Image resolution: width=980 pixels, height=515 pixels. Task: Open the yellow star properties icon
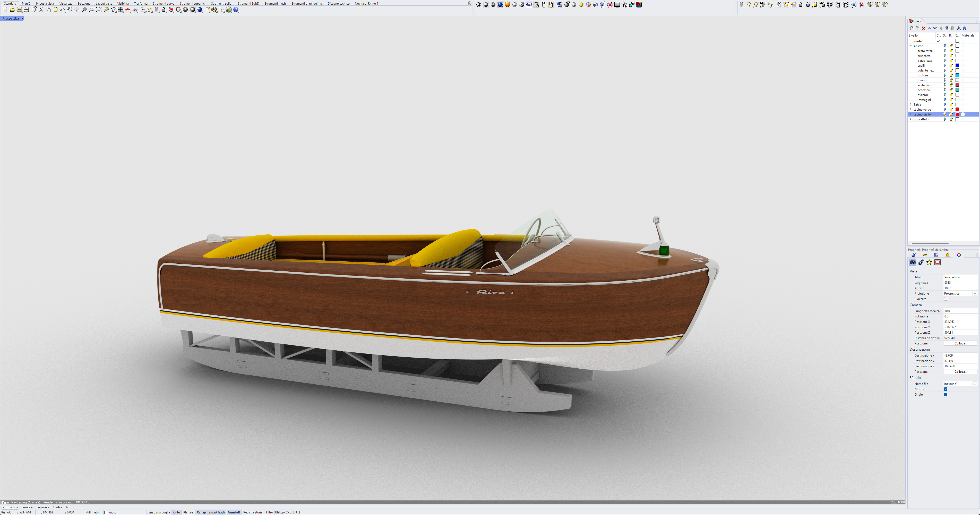point(929,262)
